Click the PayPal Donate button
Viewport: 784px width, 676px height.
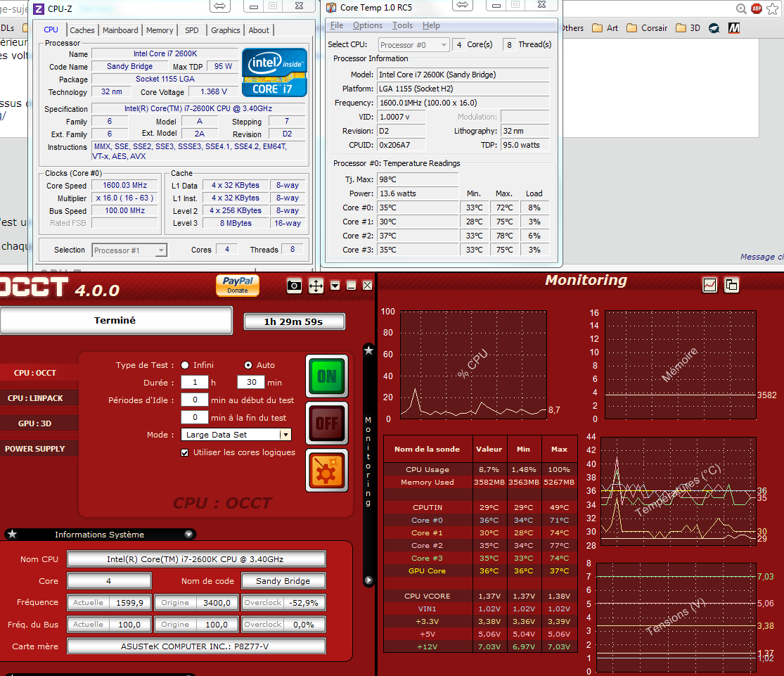(x=238, y=285)
